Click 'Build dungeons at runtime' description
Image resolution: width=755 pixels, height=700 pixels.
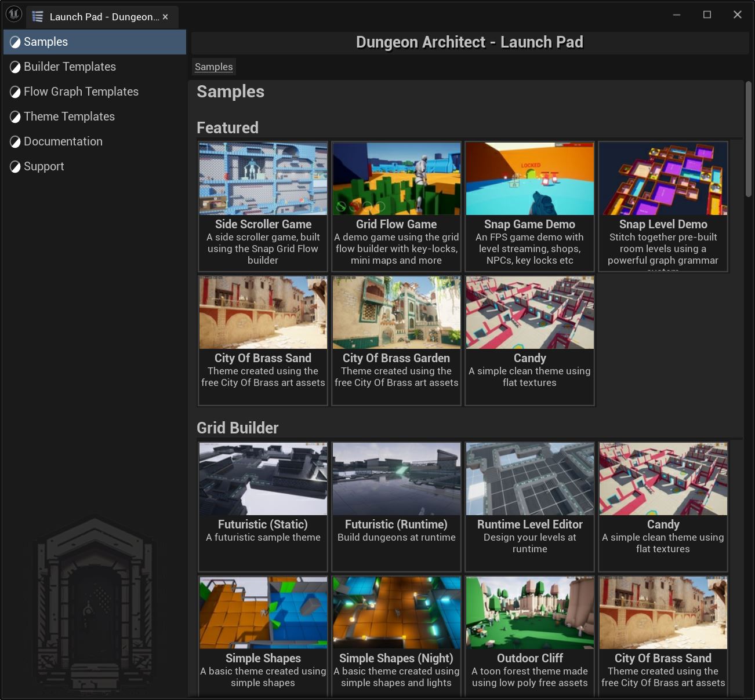click(x=397, y=537)
